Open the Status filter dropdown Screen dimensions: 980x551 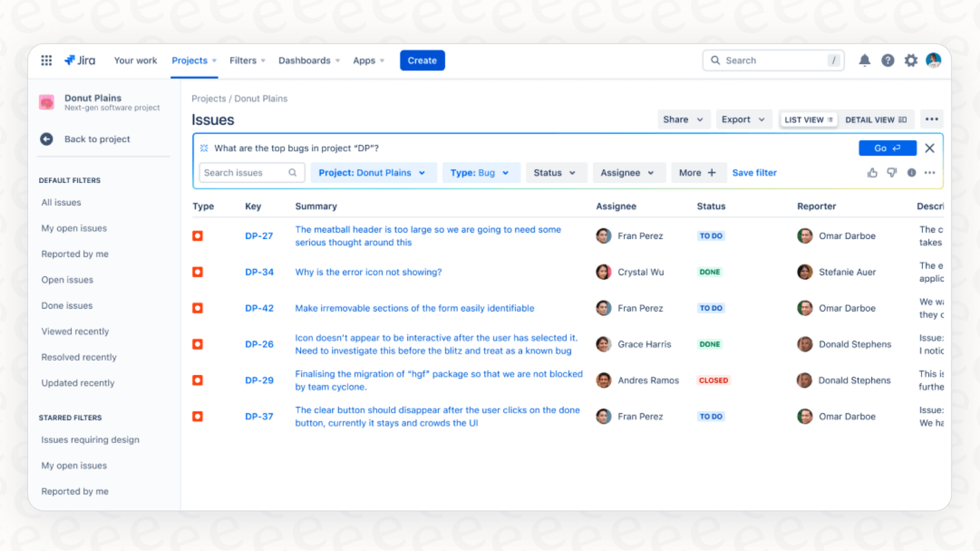pyautogui.click(x=555, y=173)
